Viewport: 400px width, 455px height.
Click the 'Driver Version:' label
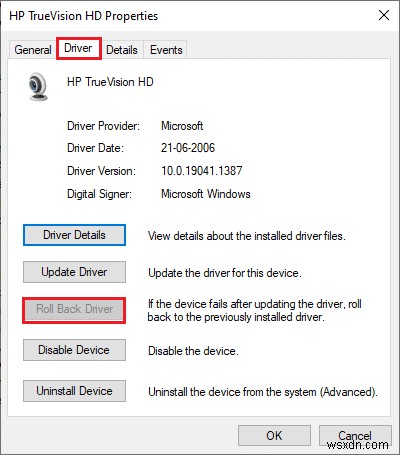pos(102,171)
